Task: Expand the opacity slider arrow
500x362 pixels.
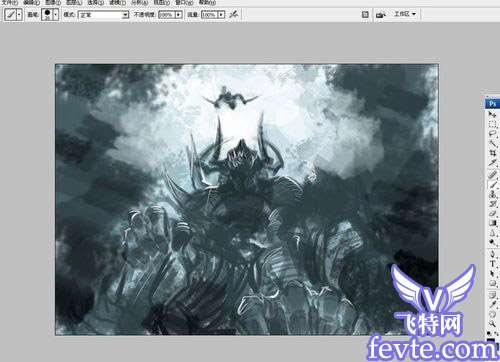Action: 179,15
